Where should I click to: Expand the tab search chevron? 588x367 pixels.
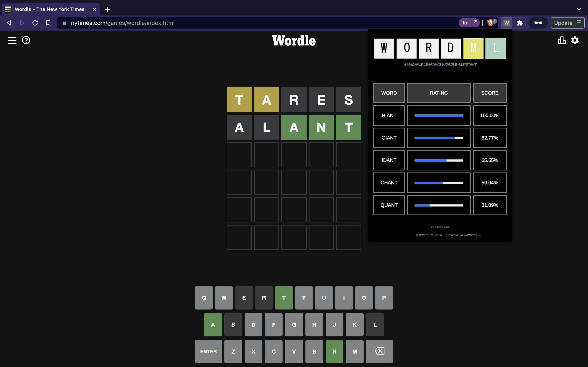pyautogui.click(x=579, y=9)
